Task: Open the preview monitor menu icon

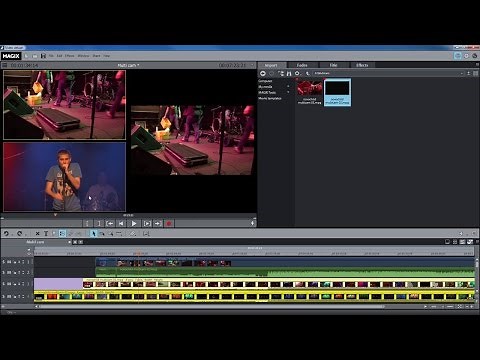Action: pos(5,65)
